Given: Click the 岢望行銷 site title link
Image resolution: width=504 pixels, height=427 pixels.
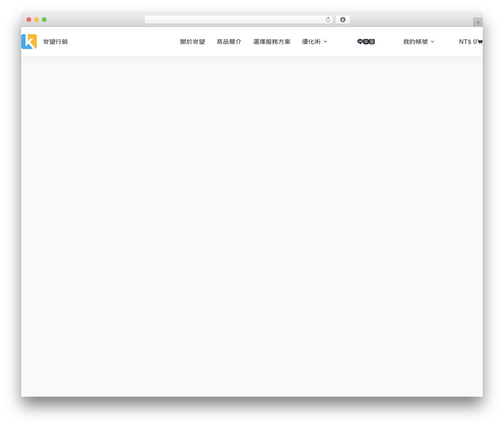Looking at the screenshot, I should pyautogui.click(x=56, y=42).
